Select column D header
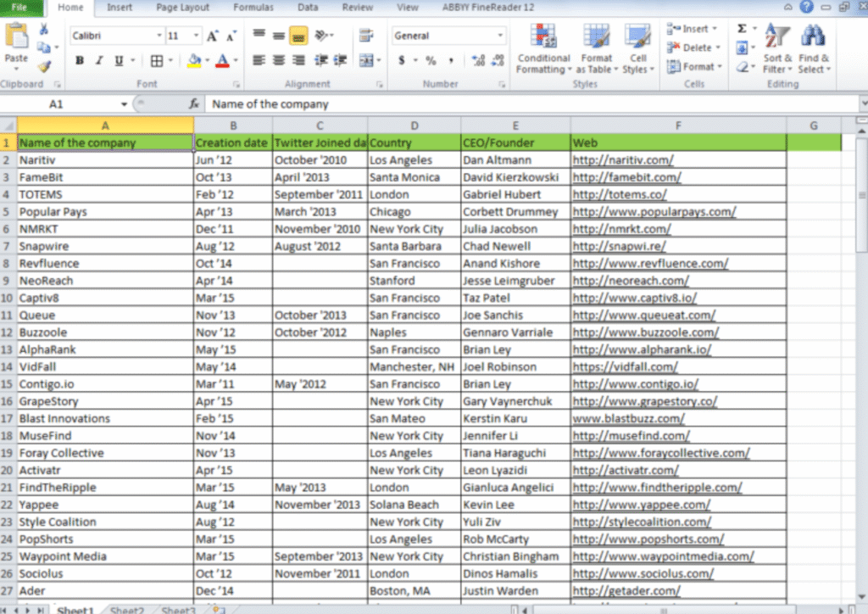 pos(414,126)
